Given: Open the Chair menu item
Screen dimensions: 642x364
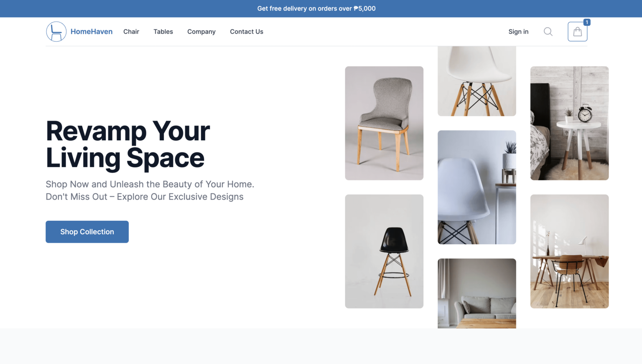Looking at the screenshot, I should point(131,32).
